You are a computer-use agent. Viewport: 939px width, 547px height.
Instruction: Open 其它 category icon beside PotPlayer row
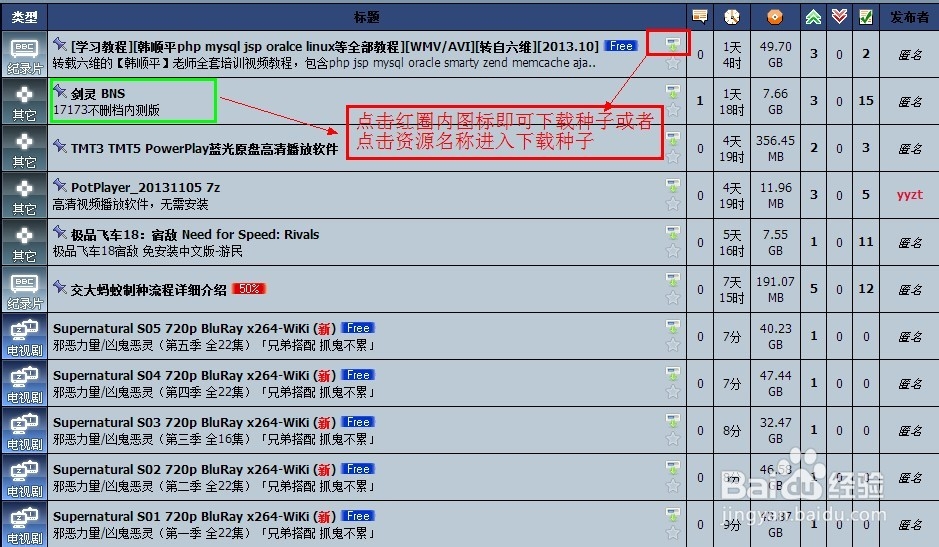coord(24,195)
